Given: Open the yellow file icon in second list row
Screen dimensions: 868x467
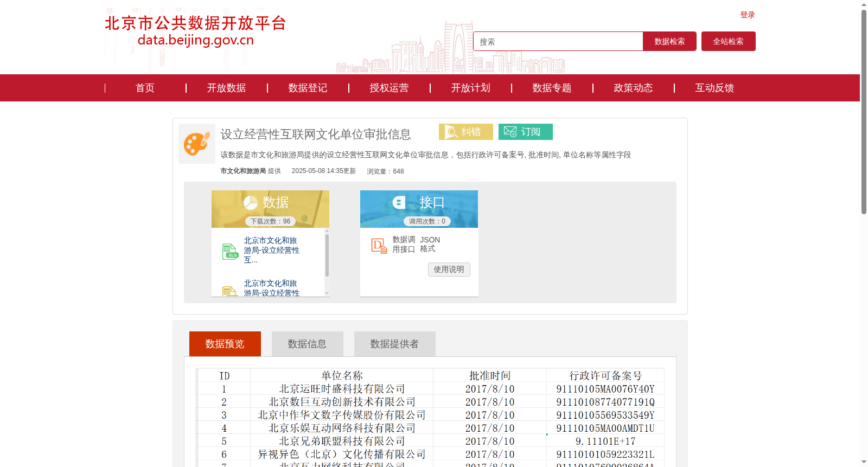Looking at the screenshot, I should [x=230, y=291].
